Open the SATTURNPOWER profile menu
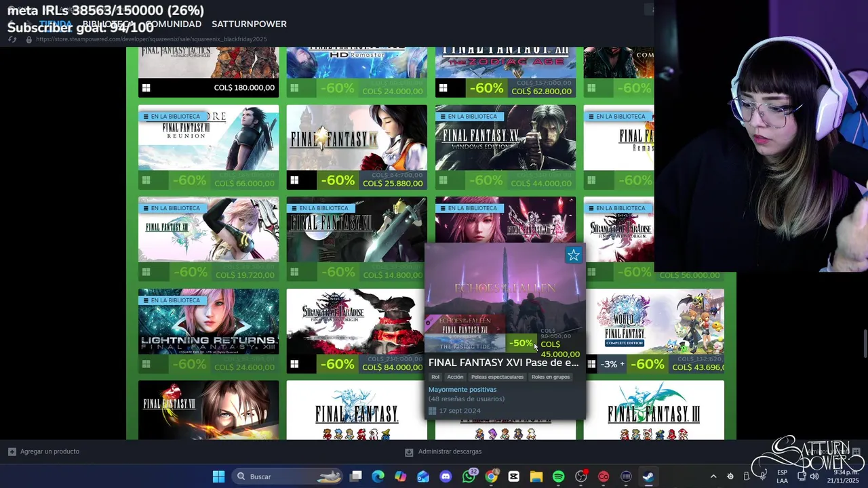The height and width of the screenshot is (488, 868). click(249, 24)
